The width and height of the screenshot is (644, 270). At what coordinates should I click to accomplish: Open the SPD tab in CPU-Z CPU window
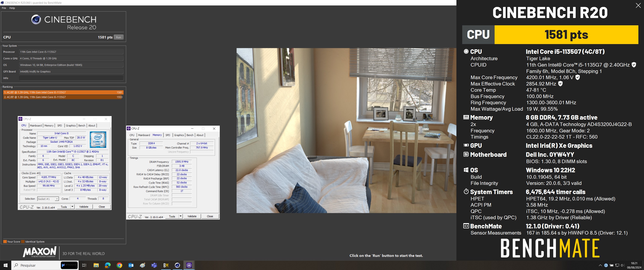[60, 125]
